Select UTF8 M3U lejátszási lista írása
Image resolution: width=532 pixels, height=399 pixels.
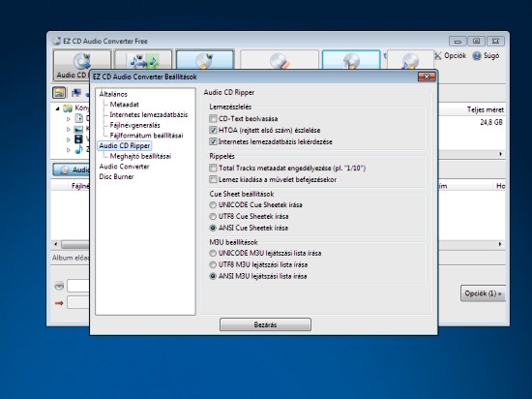(213, 264)
